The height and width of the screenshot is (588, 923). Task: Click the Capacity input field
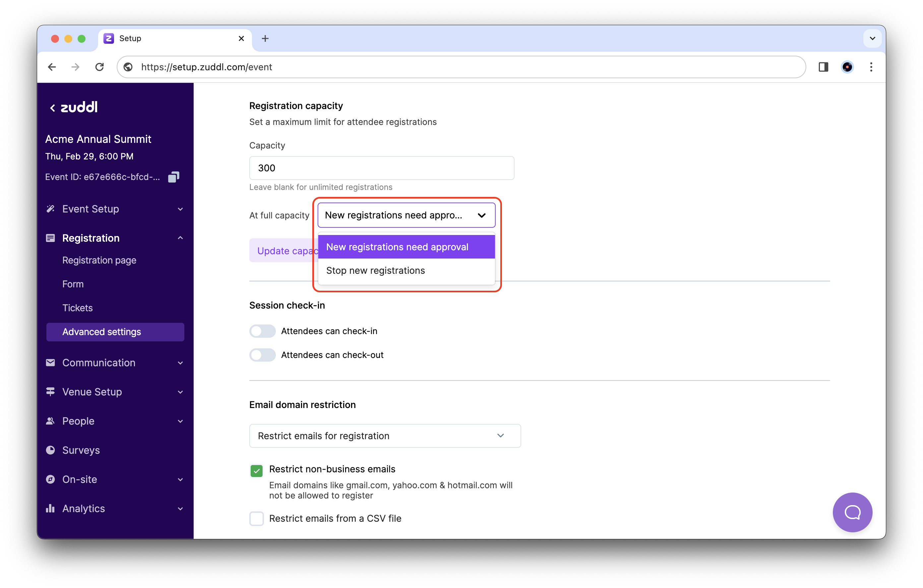381,168
